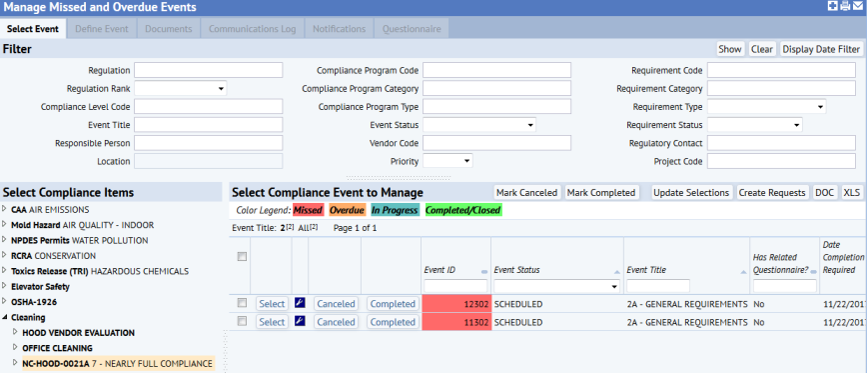Click the Mark Completed button
Screen dimensions: 868x373
(601, 192)
